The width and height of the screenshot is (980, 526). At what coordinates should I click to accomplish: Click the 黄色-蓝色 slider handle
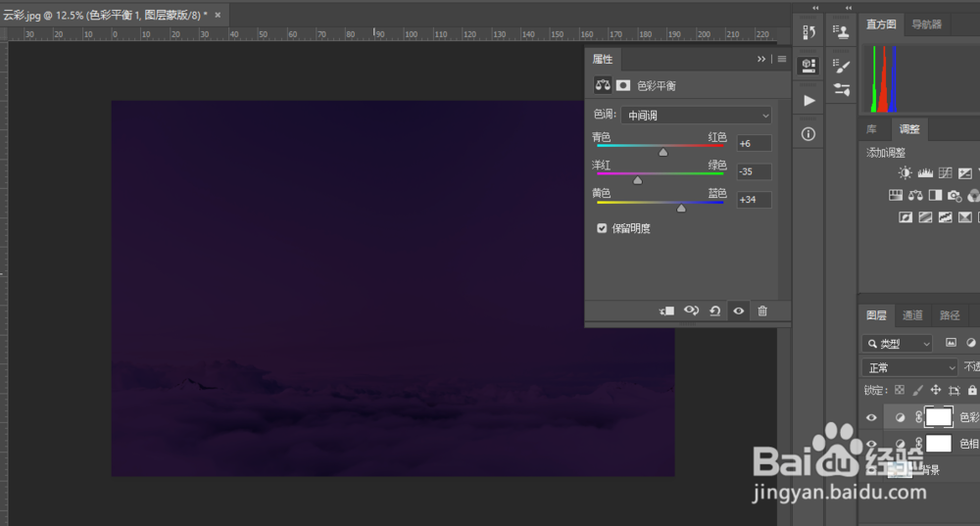[x=681, y=208]
